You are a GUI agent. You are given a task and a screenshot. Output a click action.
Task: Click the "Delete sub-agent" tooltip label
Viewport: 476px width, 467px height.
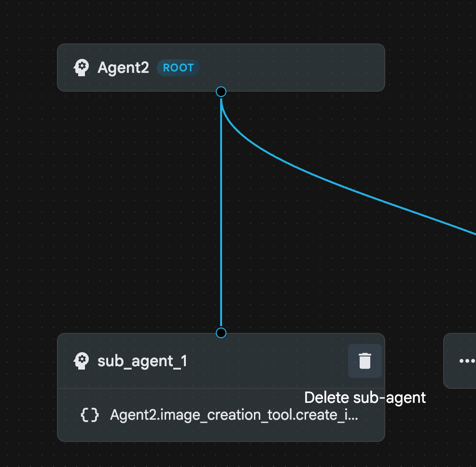(x=365, y=398)
